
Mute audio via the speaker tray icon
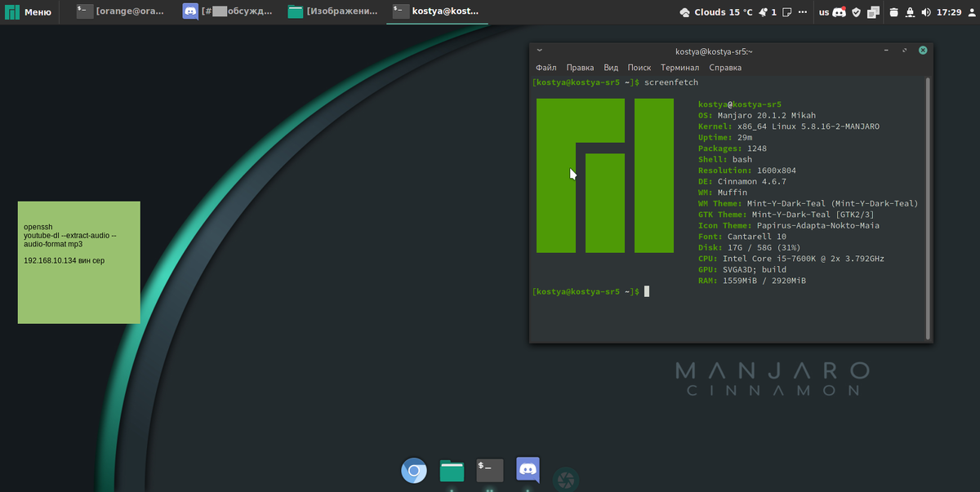926,12
